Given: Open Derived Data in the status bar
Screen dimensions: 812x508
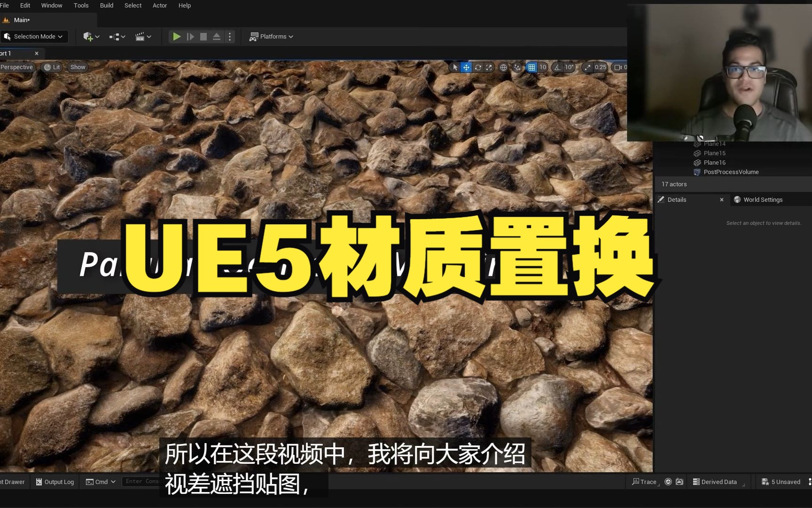Looking at the screenshot, I should [715, 482].
